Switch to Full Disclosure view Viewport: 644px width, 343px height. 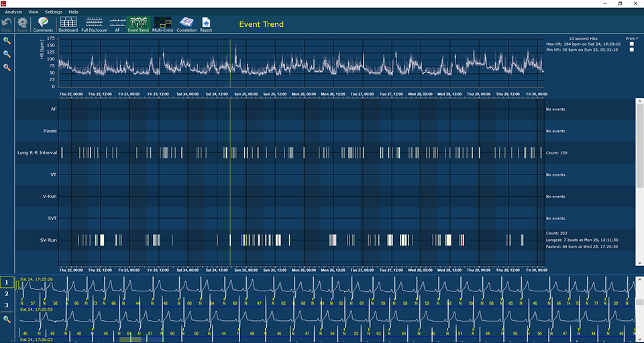pyautogui.click(x=94, y=25)
